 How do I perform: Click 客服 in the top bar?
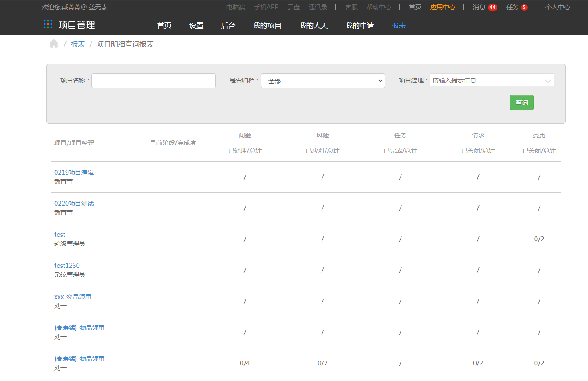coord(351,7)
